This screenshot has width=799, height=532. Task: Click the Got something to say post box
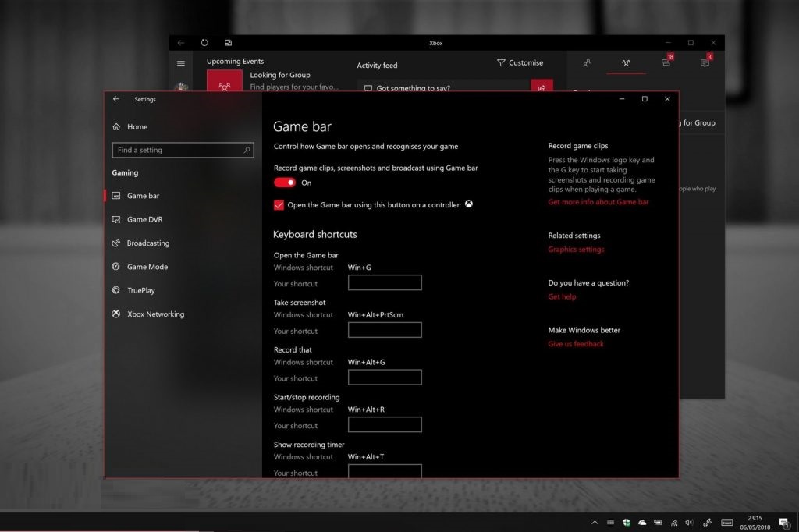[444, 86]
